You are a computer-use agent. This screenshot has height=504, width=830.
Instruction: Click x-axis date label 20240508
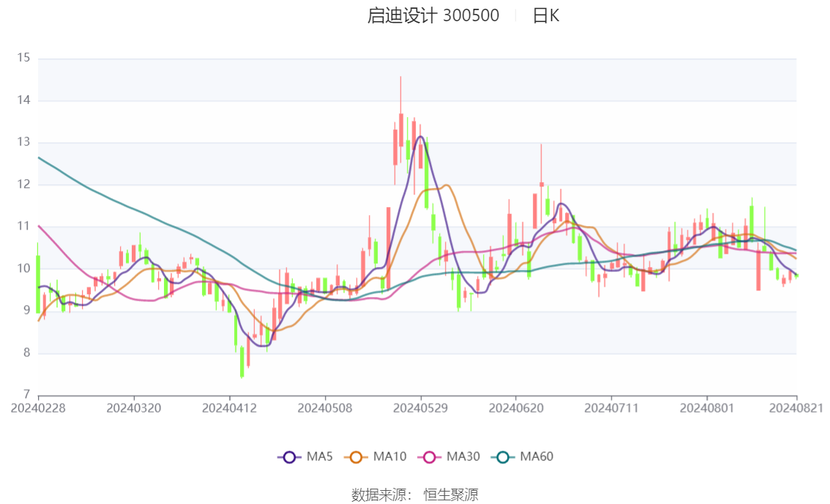(x=325, y=408)
